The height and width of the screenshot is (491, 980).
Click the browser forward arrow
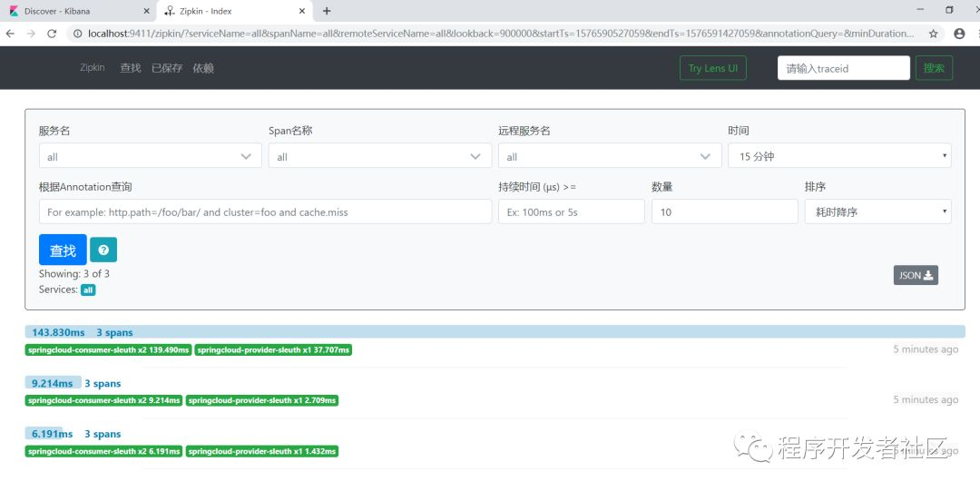[x=31, y=34]
